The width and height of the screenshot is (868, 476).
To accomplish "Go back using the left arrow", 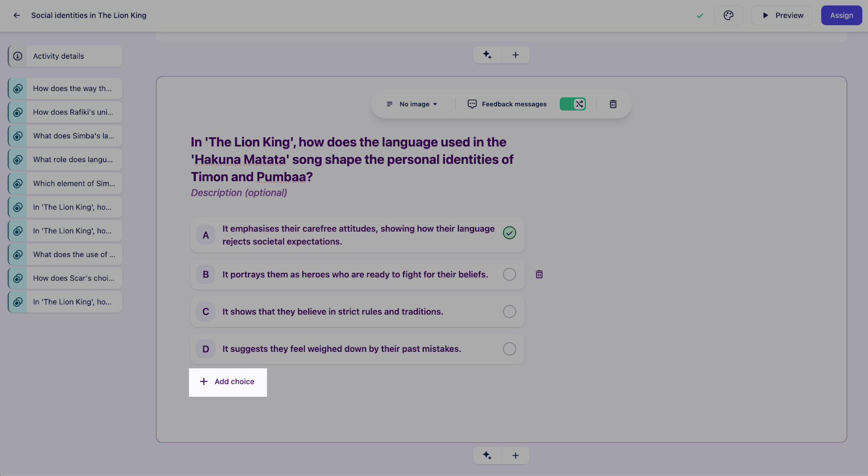I will [17, 15].
